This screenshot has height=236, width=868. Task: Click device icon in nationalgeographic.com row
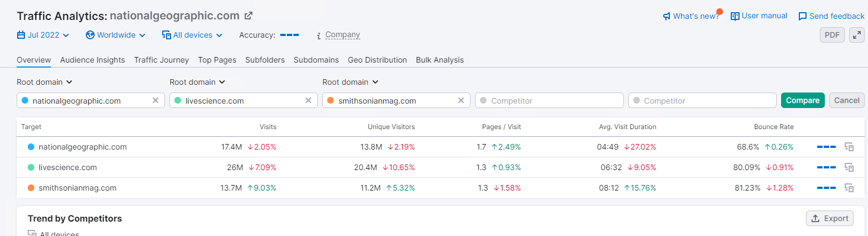point(849,147)
